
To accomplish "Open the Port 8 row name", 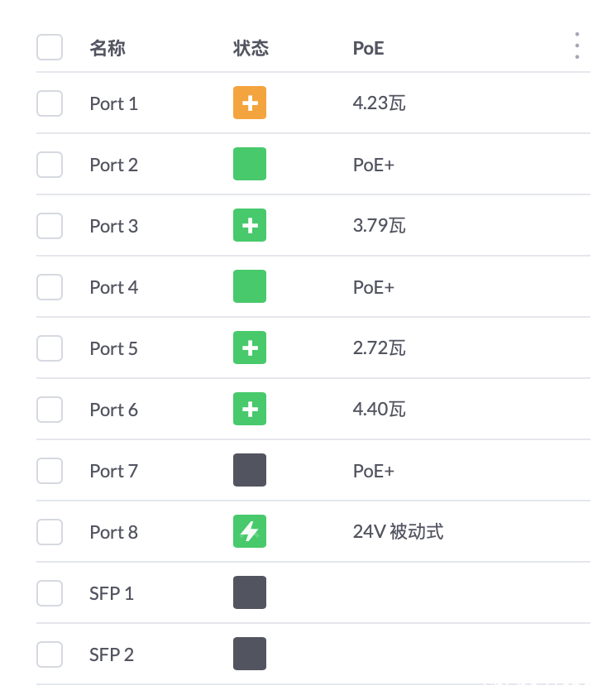I will tap(114, 532).
